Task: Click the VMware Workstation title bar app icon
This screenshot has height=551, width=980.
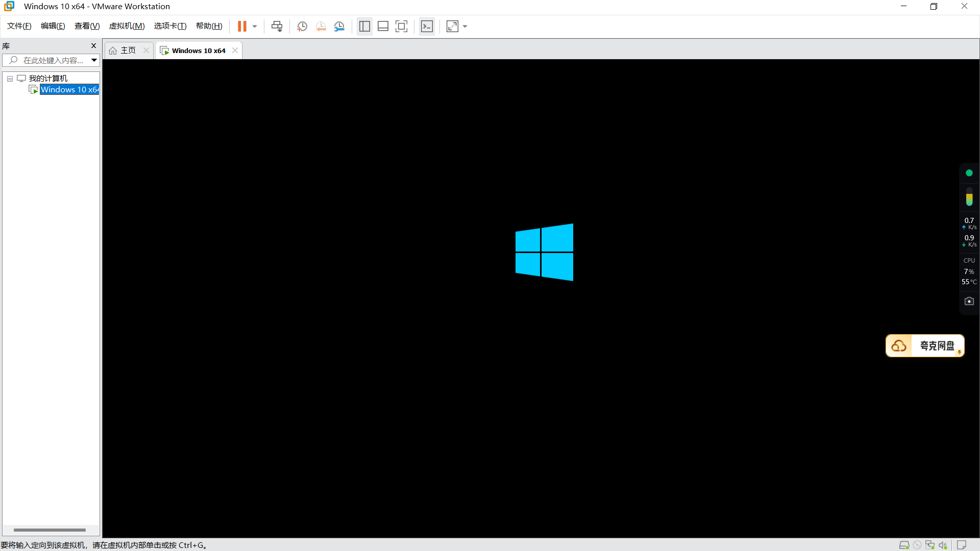Action: pos(9,6)
